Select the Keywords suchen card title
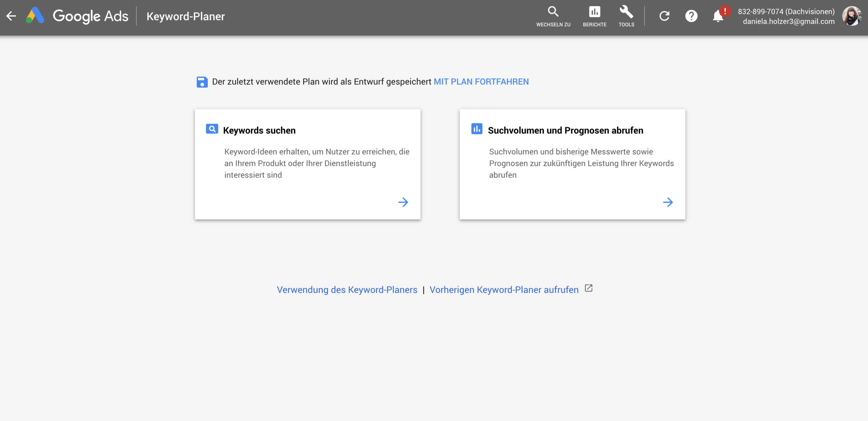Screen dimensions: 868x421 [259, 130]
